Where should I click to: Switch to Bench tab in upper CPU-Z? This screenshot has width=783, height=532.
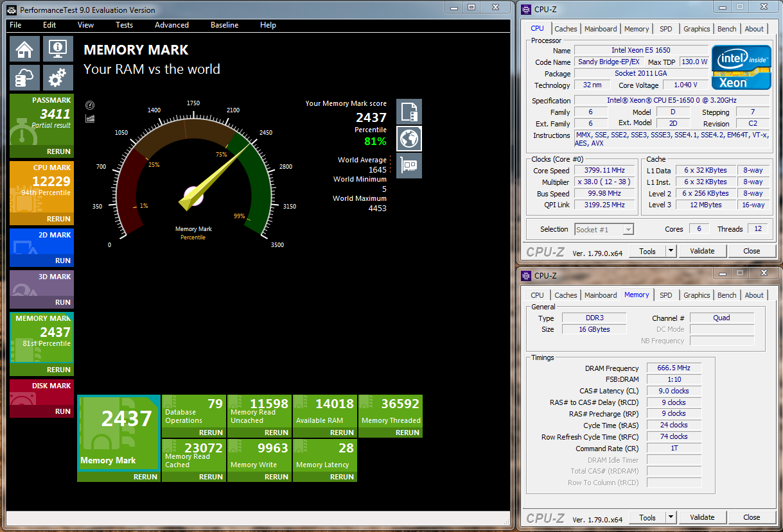727,29
